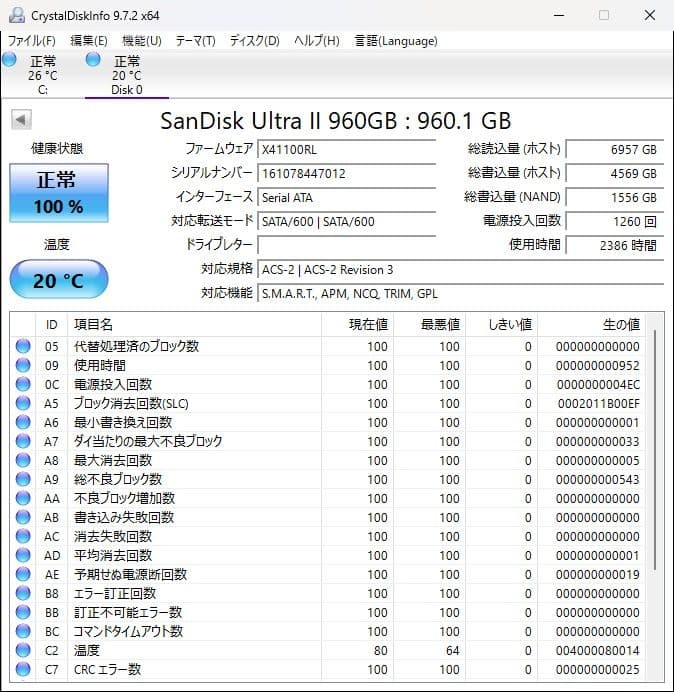Viewport: 674px width, 692px height.
Task: Click total NAND writes value 1556 GB
Action: tap(614, 197)
